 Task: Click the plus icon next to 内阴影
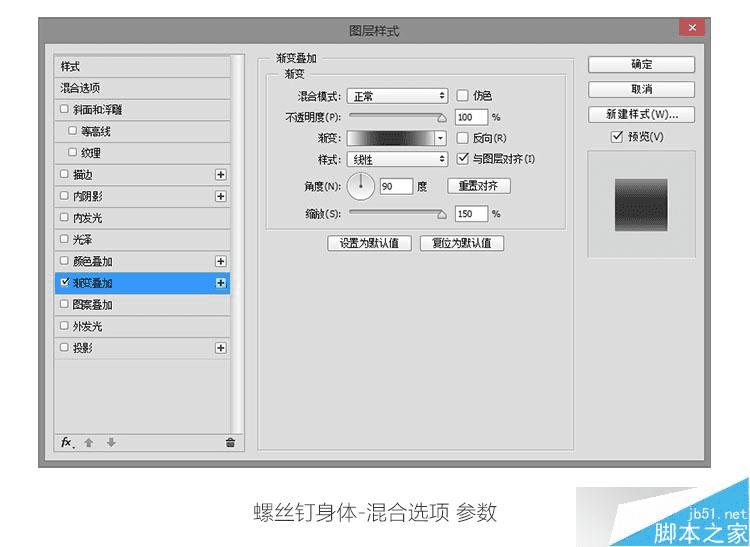(221, 196)
